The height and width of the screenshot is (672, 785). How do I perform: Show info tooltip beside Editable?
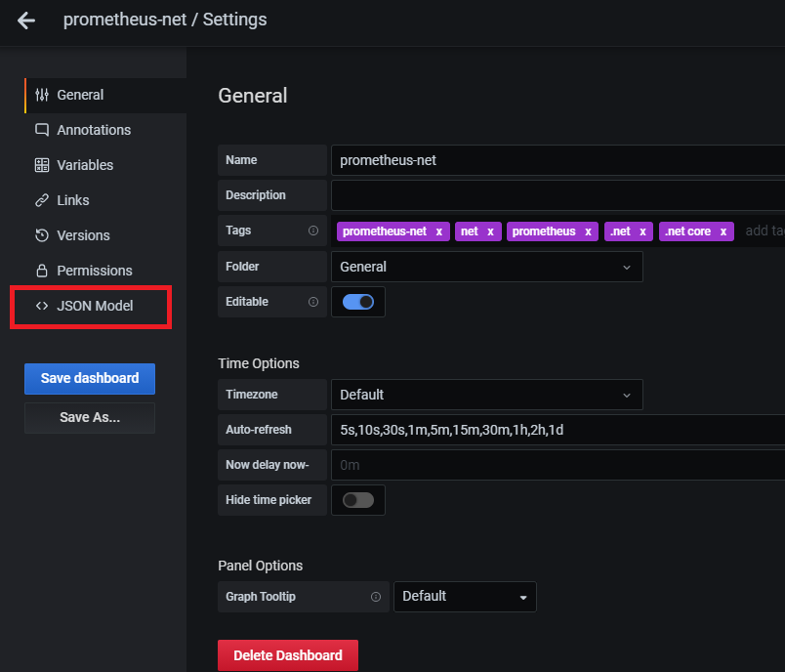pos(313,302)
